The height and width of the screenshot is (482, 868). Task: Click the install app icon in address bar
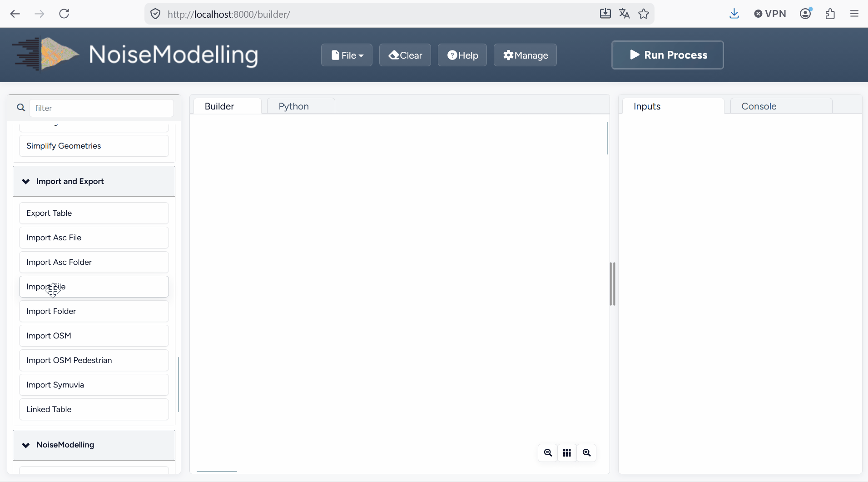pos(605,14)
